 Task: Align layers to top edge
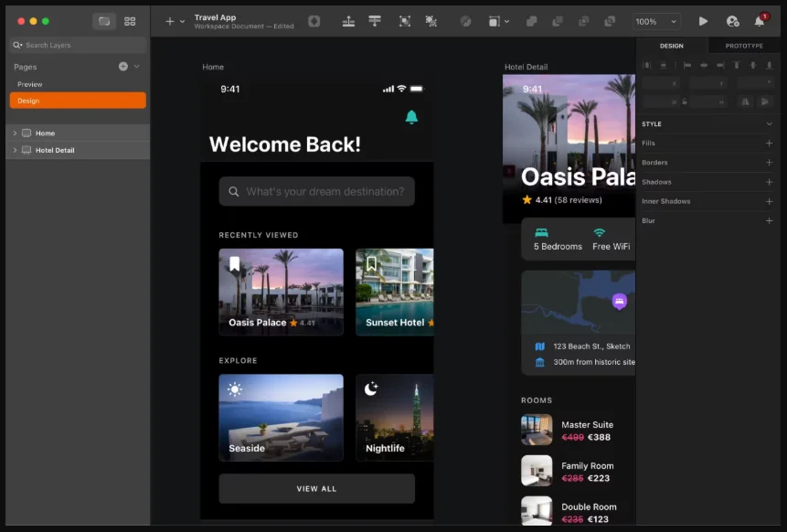point(737,65)
